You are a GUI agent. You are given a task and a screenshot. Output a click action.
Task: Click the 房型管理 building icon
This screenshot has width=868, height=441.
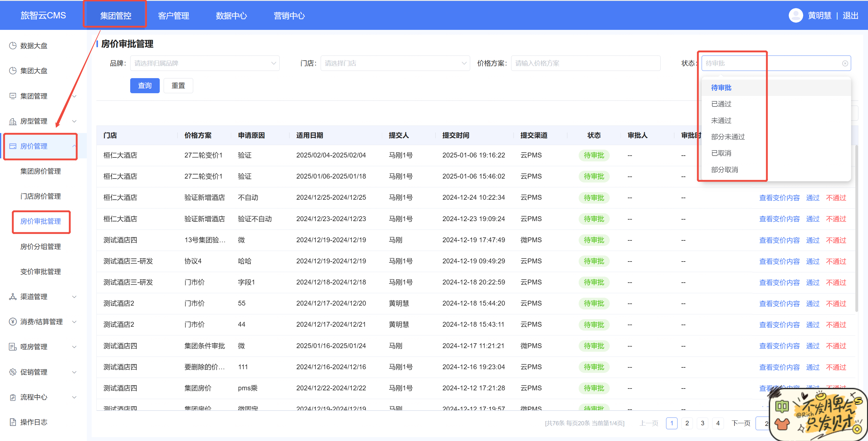pos(13,121)
